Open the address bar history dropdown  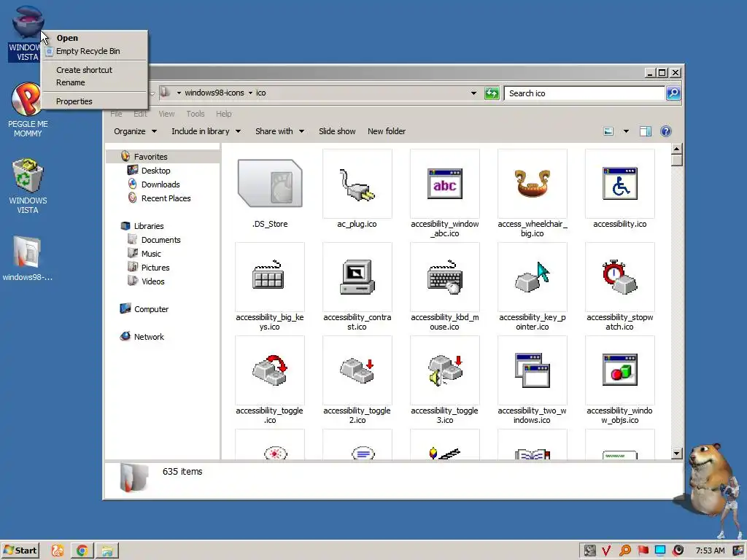tap(473, 93)
